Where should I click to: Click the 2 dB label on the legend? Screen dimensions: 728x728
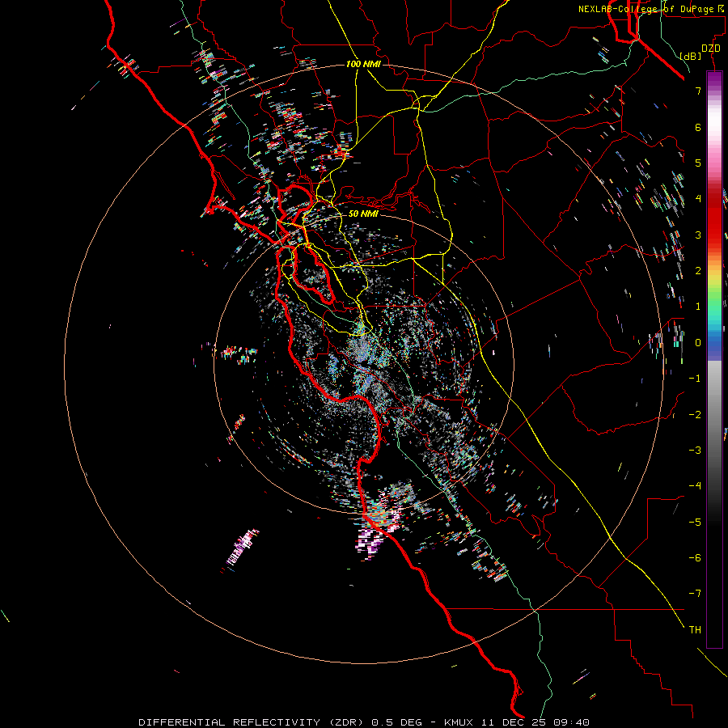698,271
